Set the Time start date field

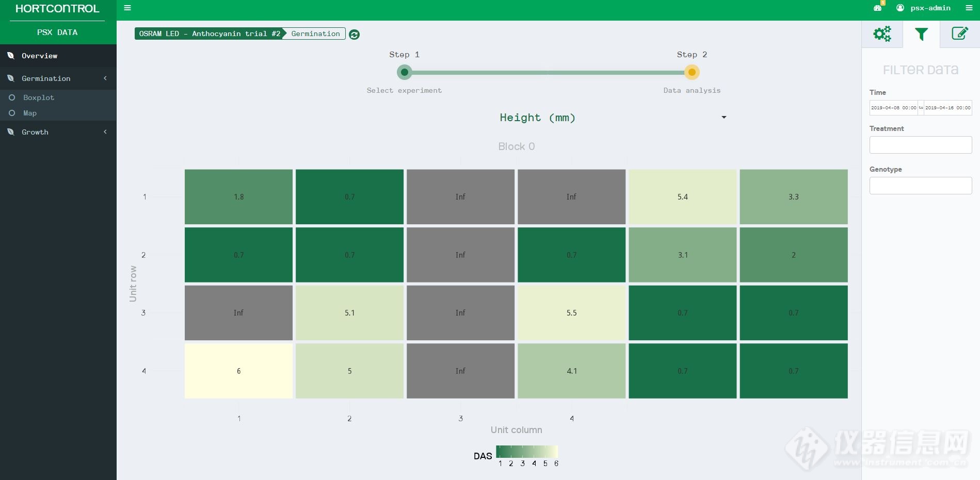click(894, 108)
